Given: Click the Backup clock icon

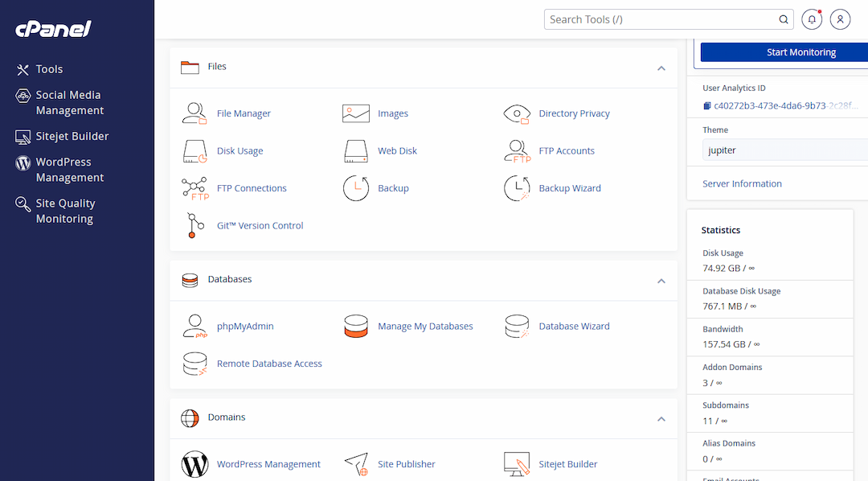Looking at the screenshot, I should point(355,188).
